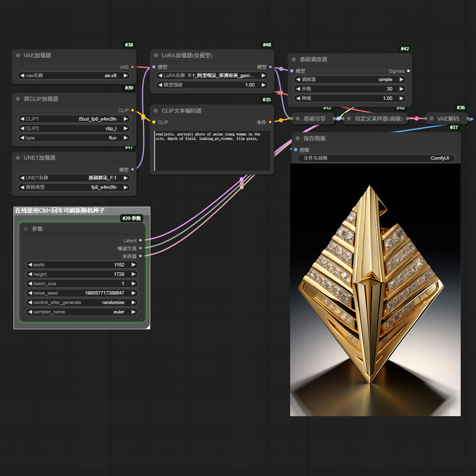Expand the collapsed VAE解码 node dot

click(x=432, y=119)
